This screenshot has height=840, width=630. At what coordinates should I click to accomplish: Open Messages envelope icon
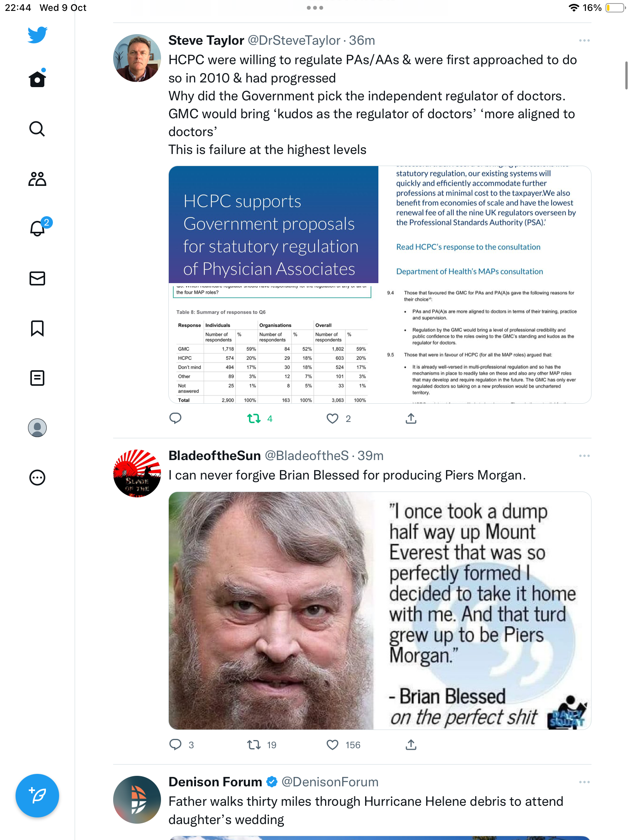point(37,278)
